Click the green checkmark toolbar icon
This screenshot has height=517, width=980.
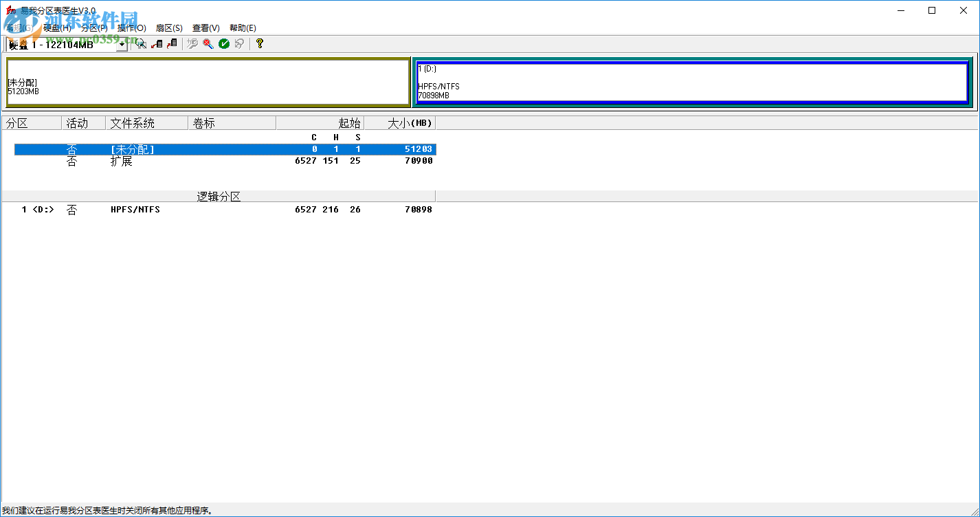pos(224,43)
